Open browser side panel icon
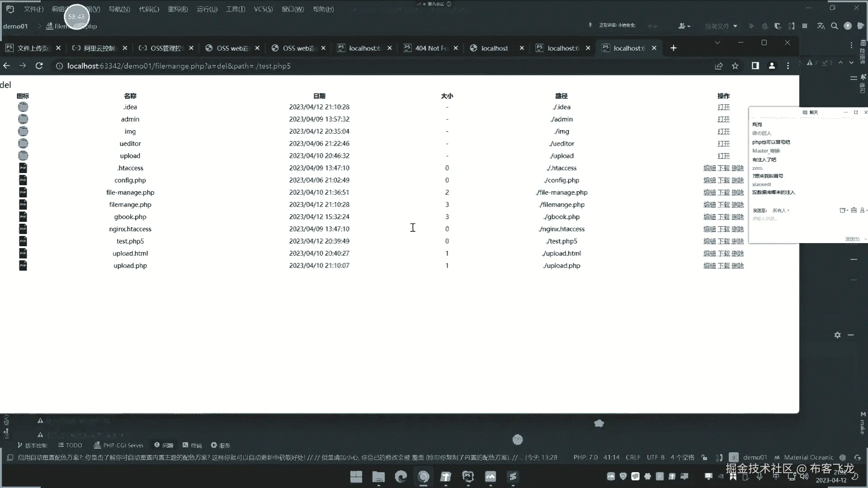This screenshot has width=868, height=488. [x=755, y=66]
